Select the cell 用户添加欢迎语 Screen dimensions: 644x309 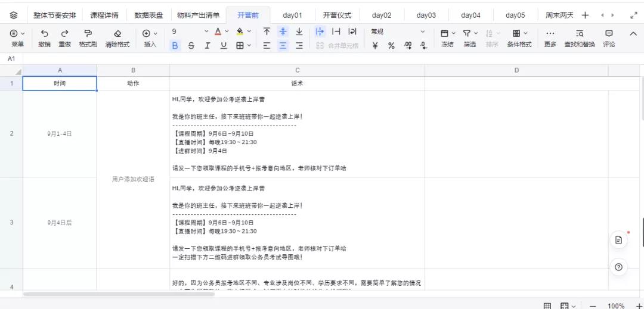coord(133,179)
